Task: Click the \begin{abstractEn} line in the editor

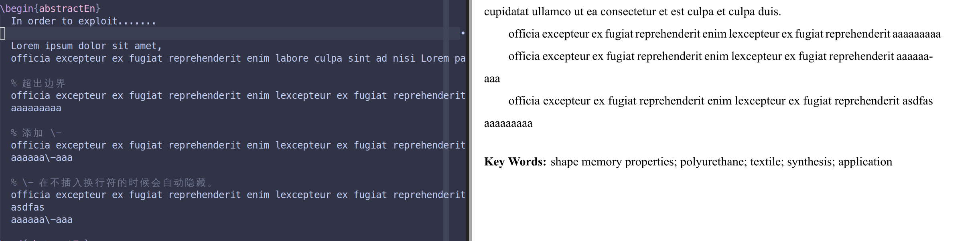Action: pyautogui.click(x=50, y=8)
